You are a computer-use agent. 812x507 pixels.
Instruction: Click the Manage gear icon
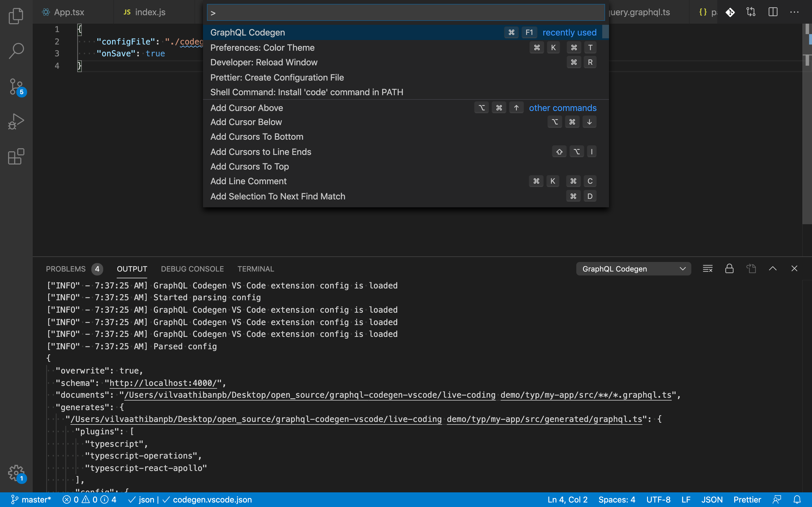point(16,473)
